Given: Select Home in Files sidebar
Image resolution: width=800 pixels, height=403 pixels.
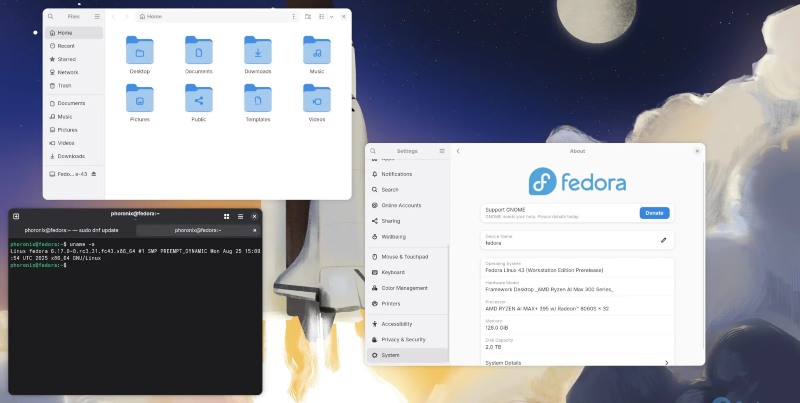Looking at the screenshot, I should coord(74,33).
